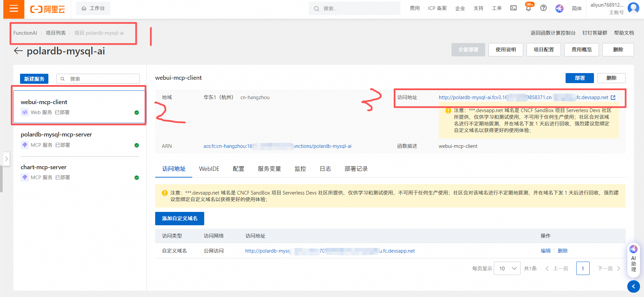Open 帮助文档 link
This screenshot has width=644, height=297.
tap(624, 33)
